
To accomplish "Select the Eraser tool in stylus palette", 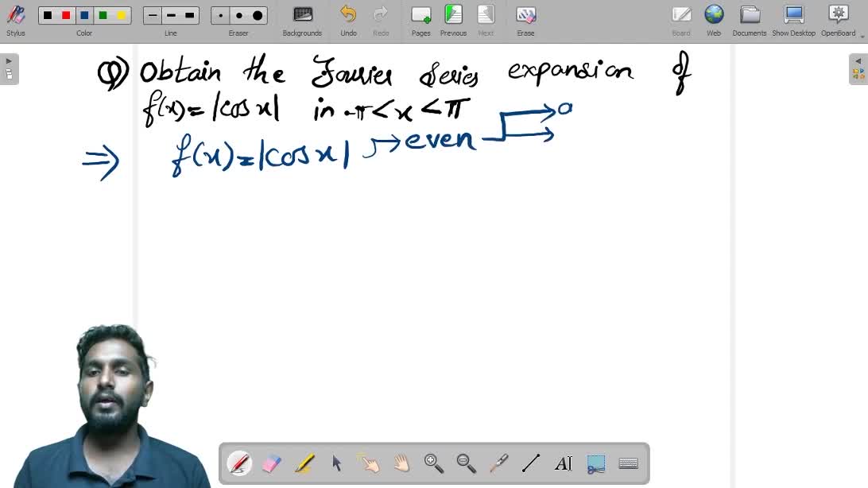I will (272, 463).
